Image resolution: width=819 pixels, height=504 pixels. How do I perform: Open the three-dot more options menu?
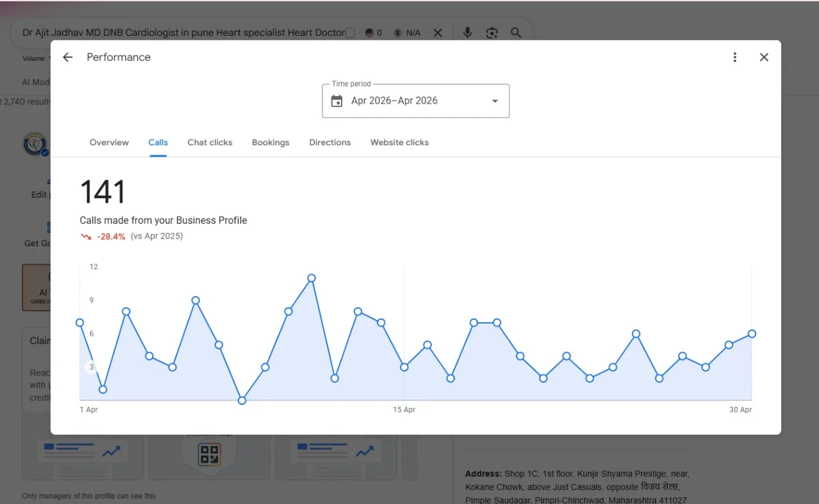735,58
